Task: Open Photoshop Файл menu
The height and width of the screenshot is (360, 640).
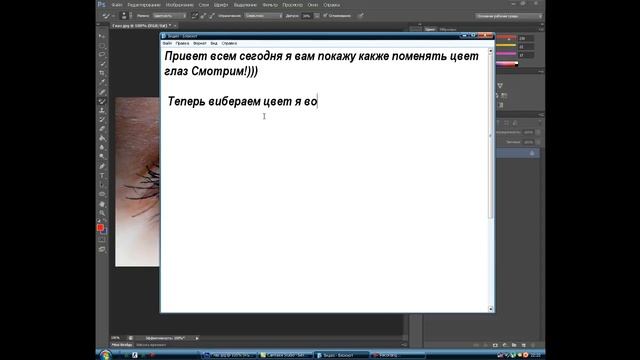Action: coord(117,5)
